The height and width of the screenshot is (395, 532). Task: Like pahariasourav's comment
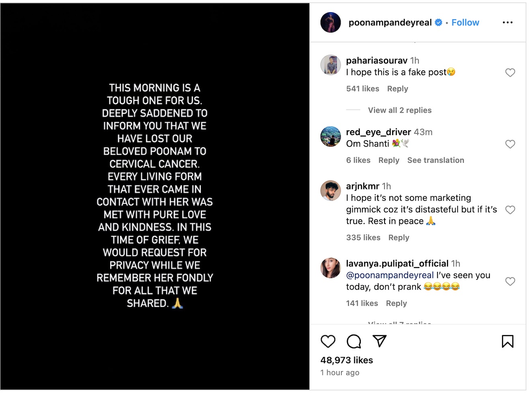[x=510, y=73]
